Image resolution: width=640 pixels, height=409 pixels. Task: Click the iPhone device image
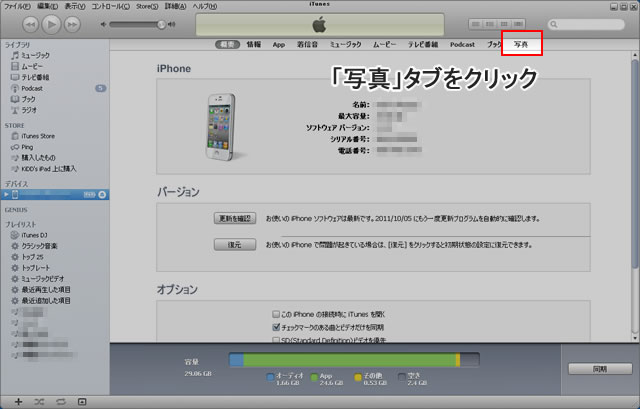click(x=222, y=127)
